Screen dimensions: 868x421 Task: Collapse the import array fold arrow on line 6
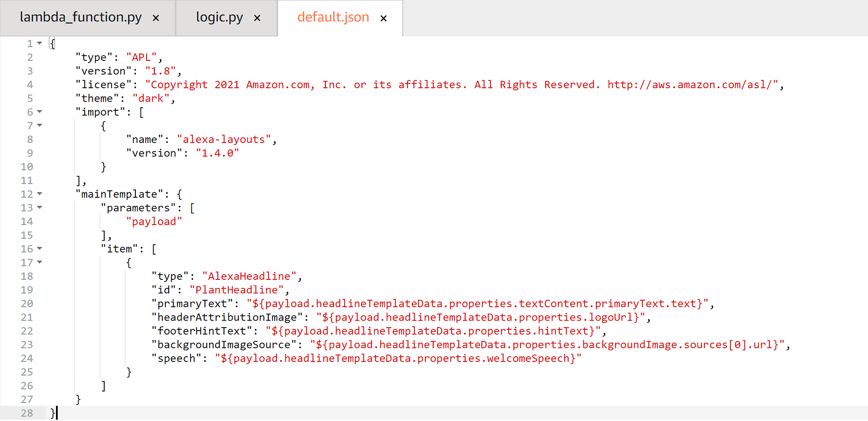[39, 112]
